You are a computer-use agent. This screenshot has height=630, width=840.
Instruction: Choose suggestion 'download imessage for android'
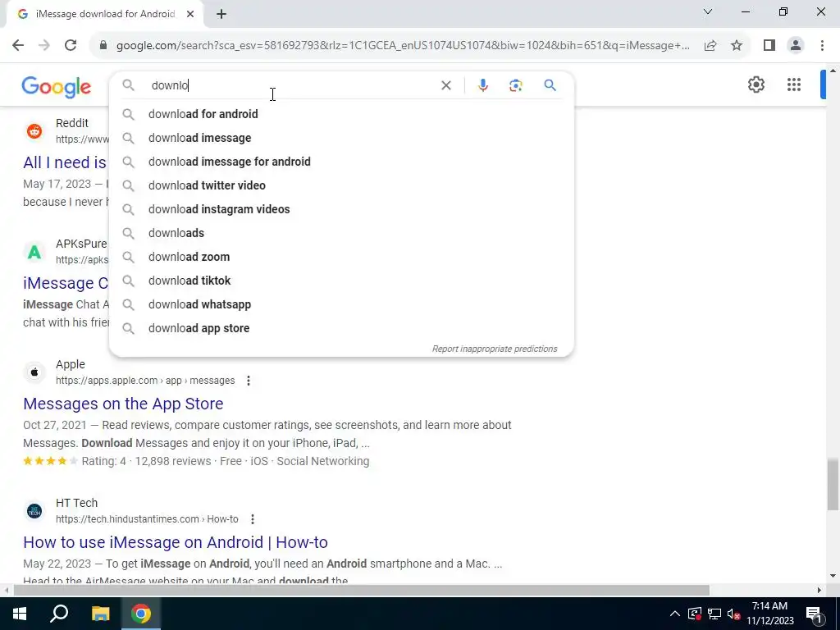pyautogui.click(x=341, y=162)
